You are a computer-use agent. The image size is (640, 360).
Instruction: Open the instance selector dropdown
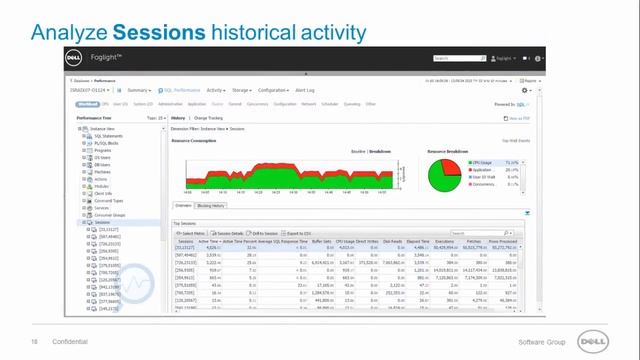pos(89,90)
